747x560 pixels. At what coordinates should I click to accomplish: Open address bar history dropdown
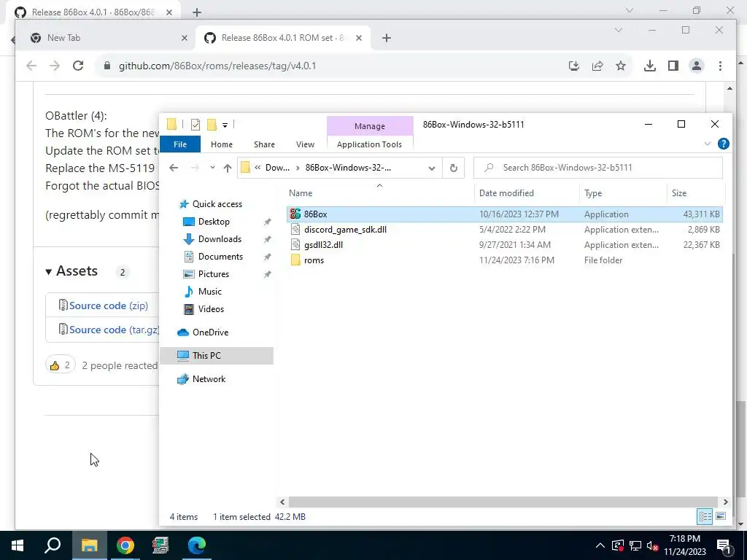click(432, 168)
